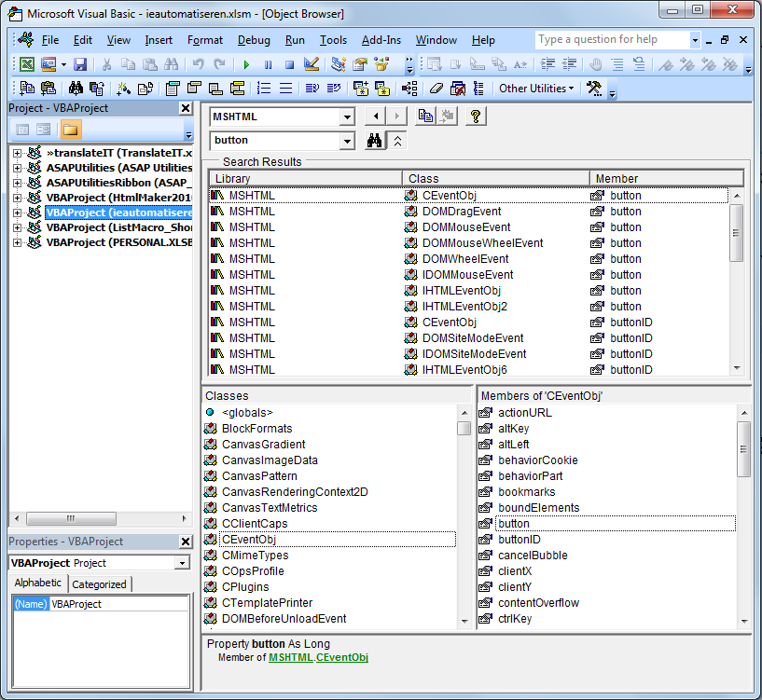Click the Save (floppy disk) toolbar icon

80,64
